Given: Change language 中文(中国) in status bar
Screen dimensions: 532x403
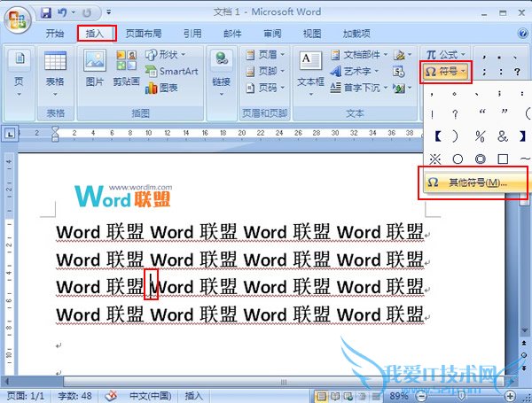Looking at the screenshot, I should click(x=151, y=396).
